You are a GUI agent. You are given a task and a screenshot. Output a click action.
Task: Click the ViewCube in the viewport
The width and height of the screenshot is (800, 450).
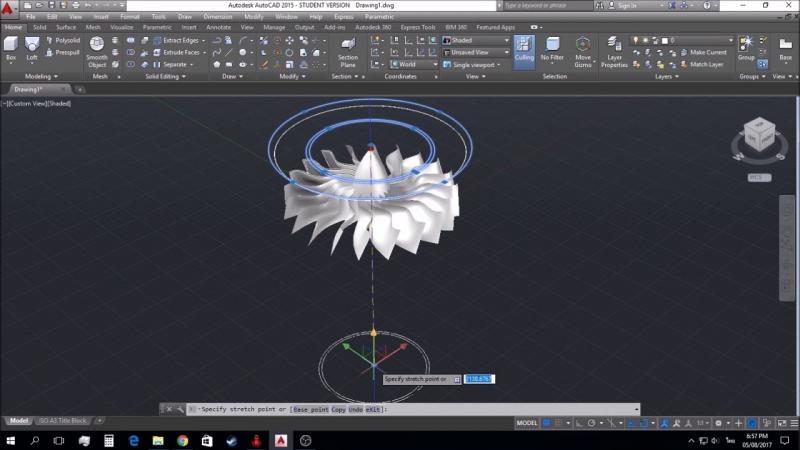coord(756,139)
